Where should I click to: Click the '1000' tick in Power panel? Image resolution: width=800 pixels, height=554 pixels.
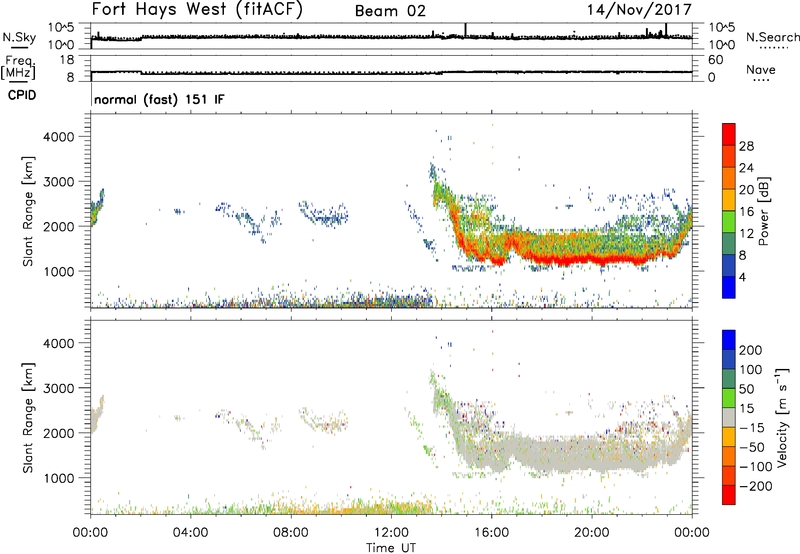pos(59,271)
